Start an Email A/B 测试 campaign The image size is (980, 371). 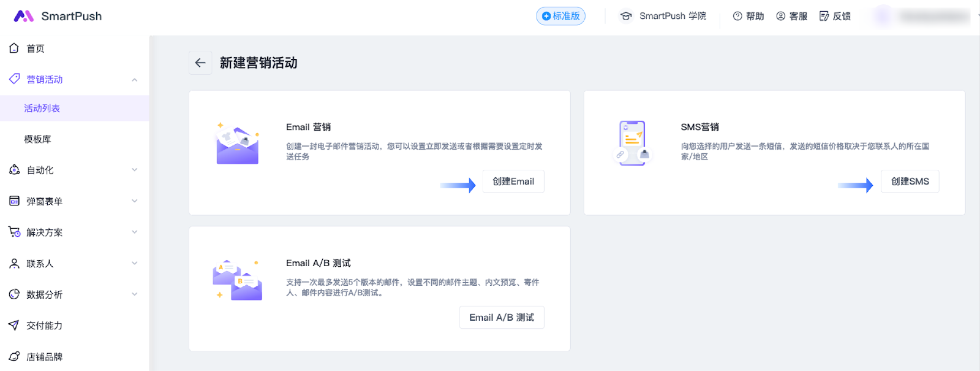[501, 317]
